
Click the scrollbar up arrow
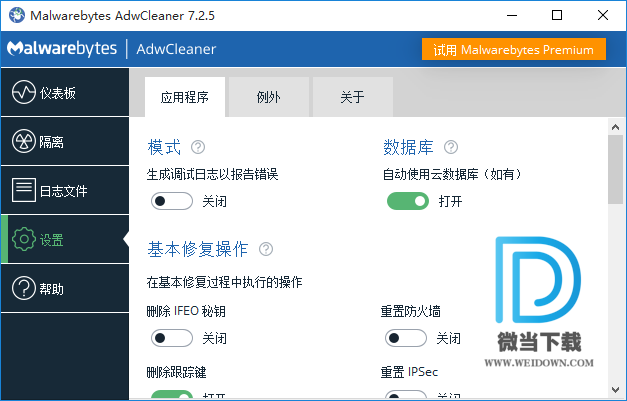[615, 128]
